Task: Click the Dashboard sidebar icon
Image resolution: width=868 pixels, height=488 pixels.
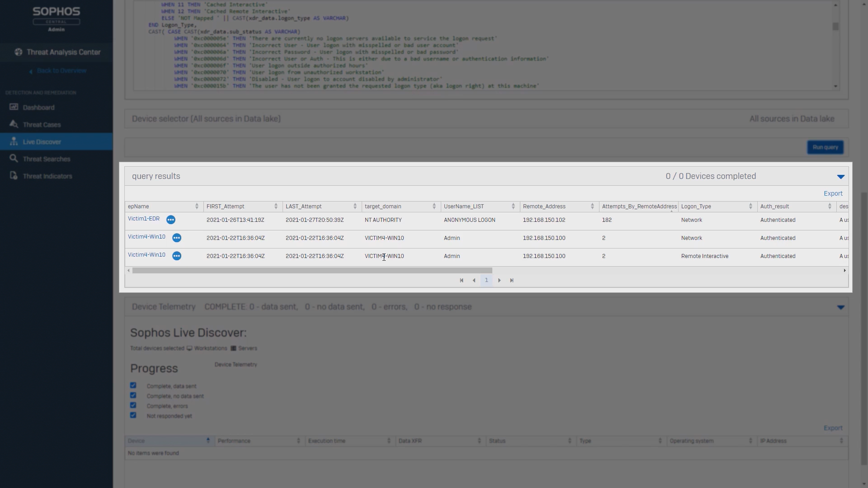Action: 14,107
